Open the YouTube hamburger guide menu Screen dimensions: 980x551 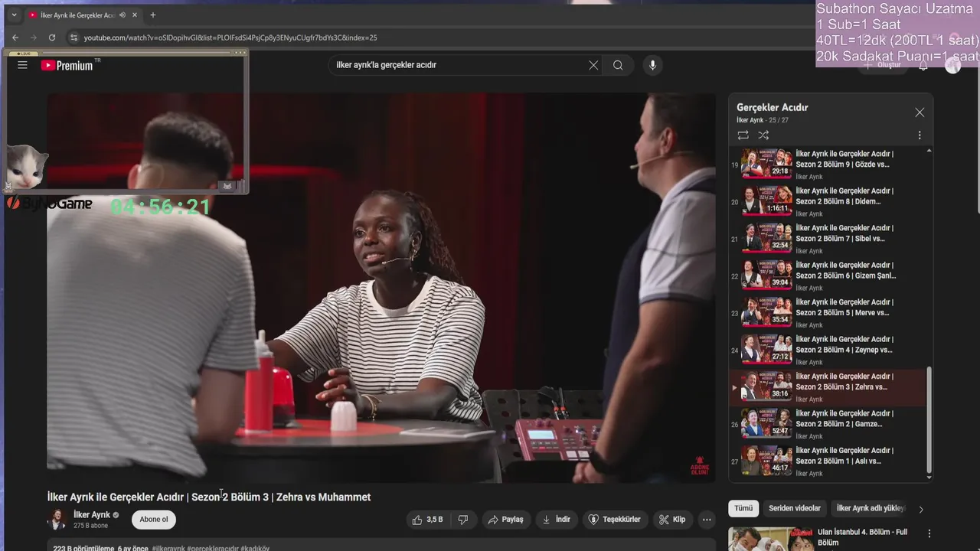coord(22,65)
